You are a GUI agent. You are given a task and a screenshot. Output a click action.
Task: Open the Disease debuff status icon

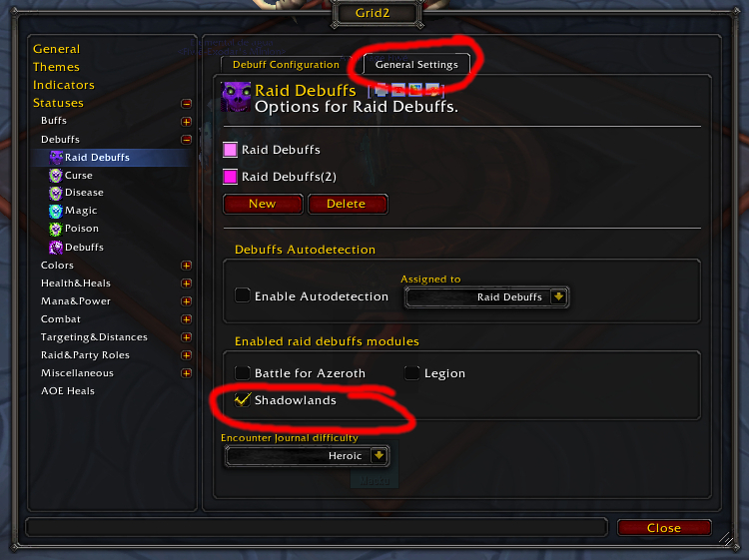56,193
